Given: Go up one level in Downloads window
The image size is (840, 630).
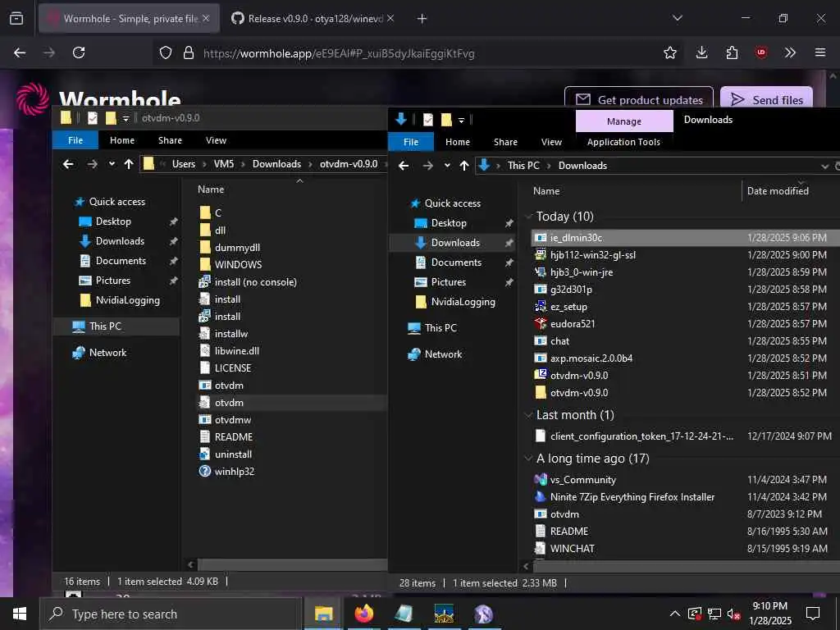Looking at the screenshot, I should click(x=464, y=166).
